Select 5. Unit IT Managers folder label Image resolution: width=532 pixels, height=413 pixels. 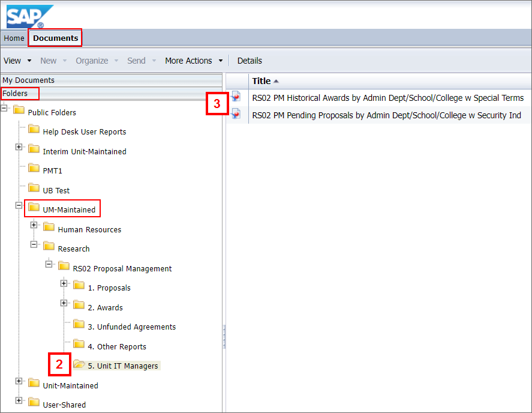pyautogui.click(x=123, y=366)
